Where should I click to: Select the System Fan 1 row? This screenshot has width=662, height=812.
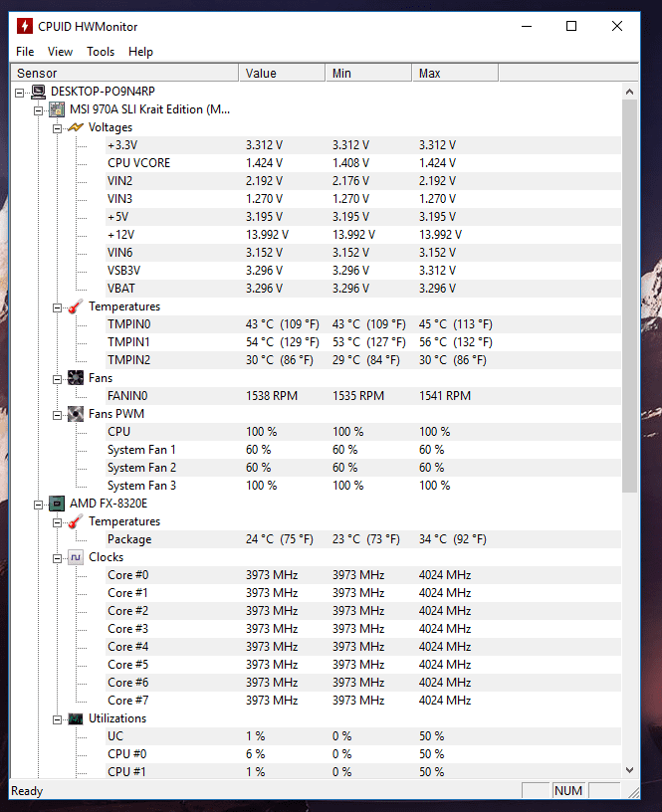point(363,450)
